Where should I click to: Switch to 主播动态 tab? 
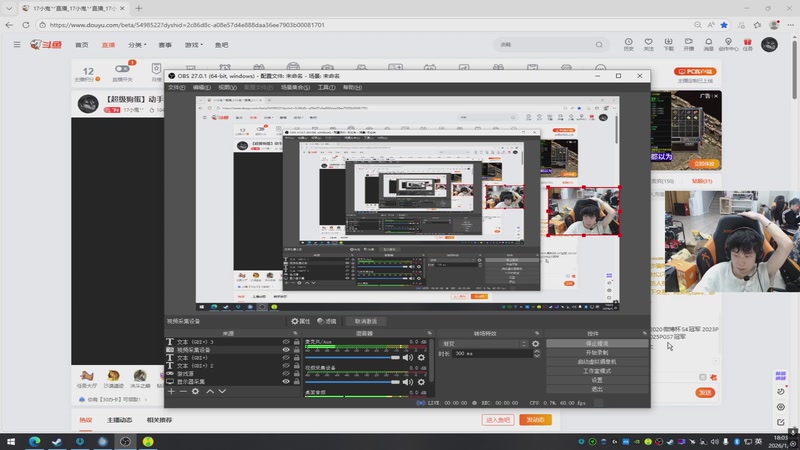tap(119, 420)
